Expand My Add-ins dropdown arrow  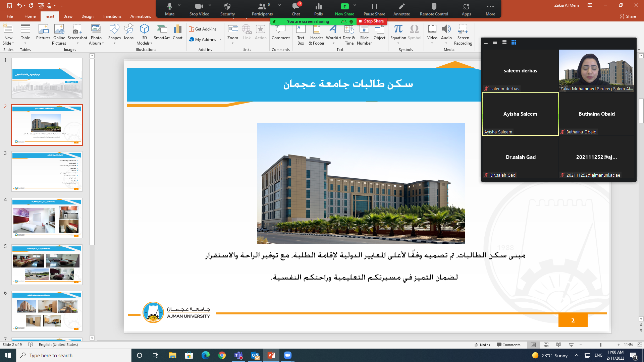click(220, 40)
